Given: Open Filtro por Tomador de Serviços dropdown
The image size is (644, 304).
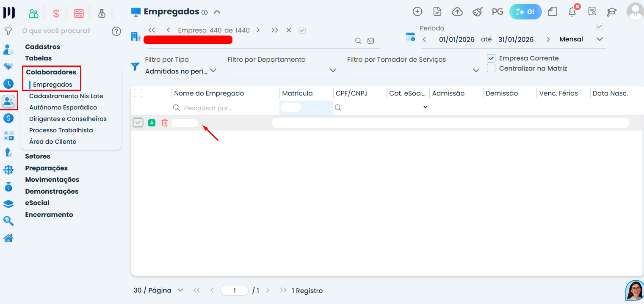Looking at the screenshot, I should [x=476, y=71].
